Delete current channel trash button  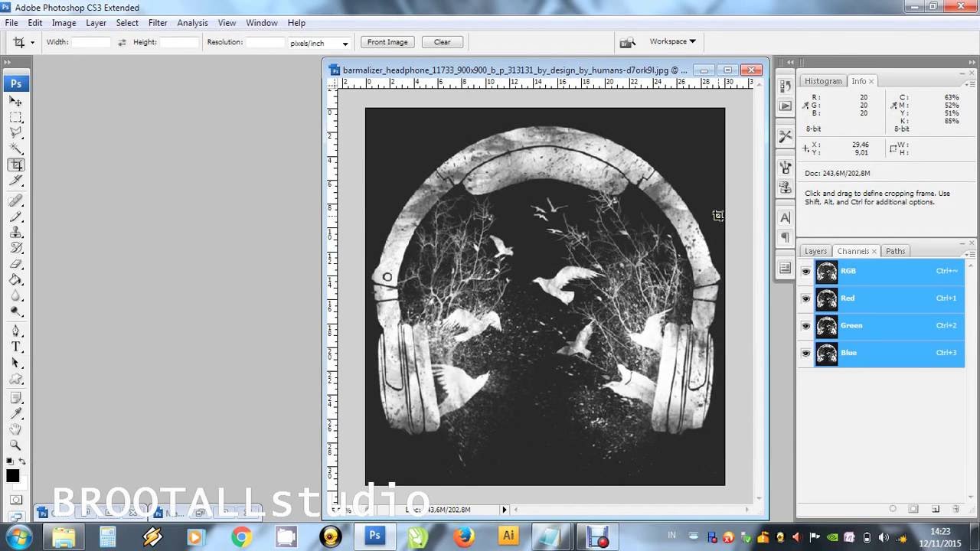coord(955,509)
